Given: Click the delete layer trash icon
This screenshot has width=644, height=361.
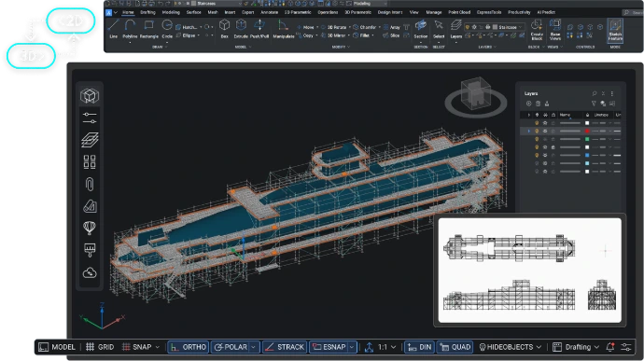Looking at the screenshot, I should (x=538, y=104).
